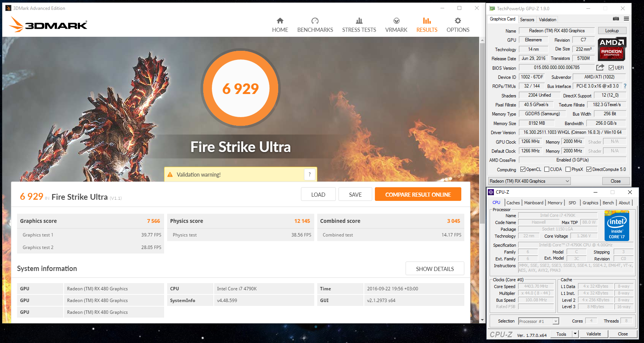Click the CPU-Z footer logo

[501, 334]
